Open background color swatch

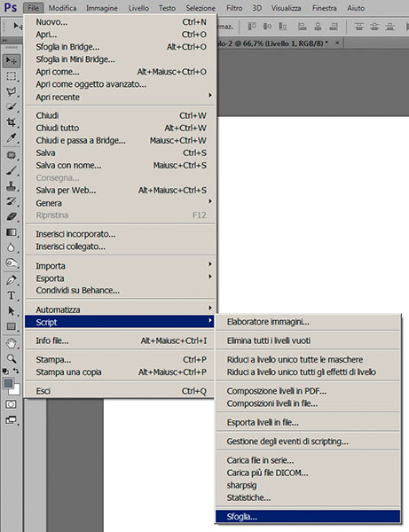click(16, 390)
